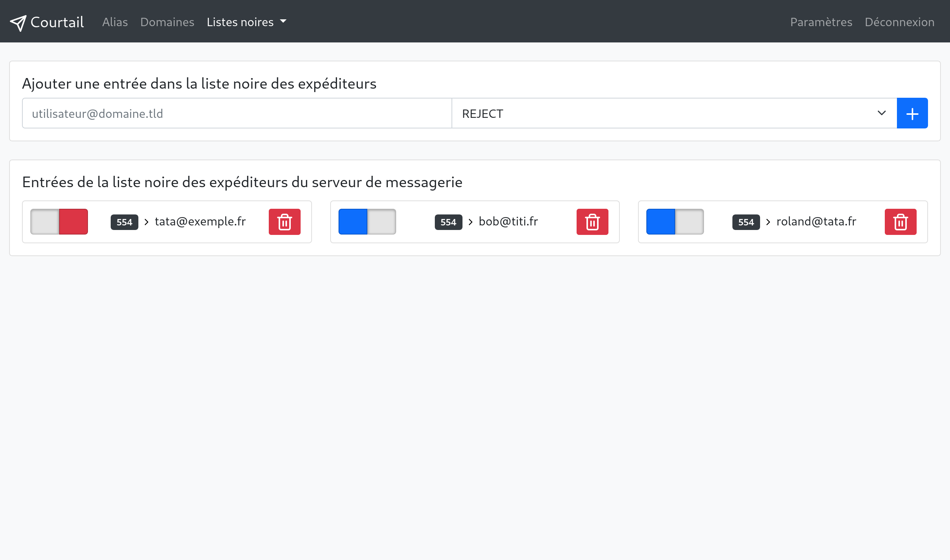Click the bob@titi.fr address text

point(508,221)
